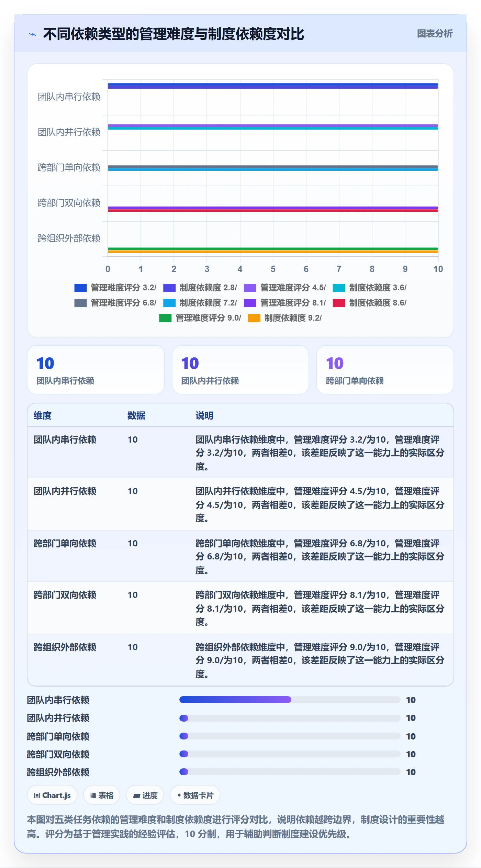Click the chart title 不同依赖类型的管理难度与制度依赖度对比
The width and height of the screenshot is (481, 868).
tap(174, 34)
